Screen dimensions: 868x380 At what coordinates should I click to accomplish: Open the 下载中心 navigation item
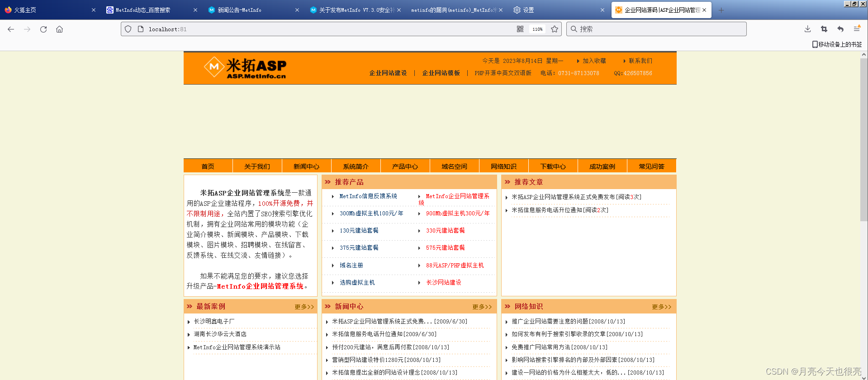(553, 166)
